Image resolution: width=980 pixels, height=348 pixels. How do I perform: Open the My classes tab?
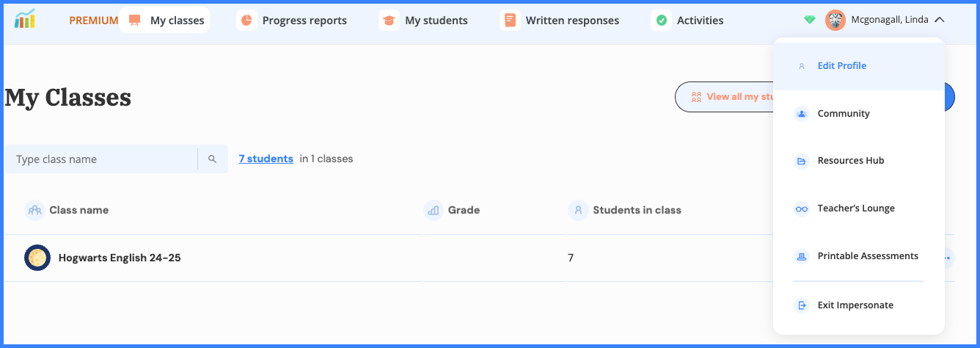[x=165, y=21]
